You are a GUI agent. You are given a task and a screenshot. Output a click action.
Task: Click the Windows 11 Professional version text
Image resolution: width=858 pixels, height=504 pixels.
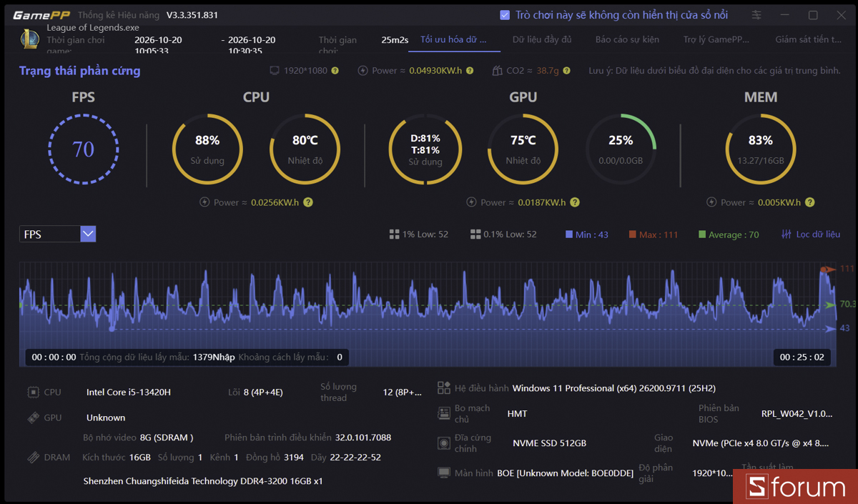pyautogui.click(x=614, y=388)
